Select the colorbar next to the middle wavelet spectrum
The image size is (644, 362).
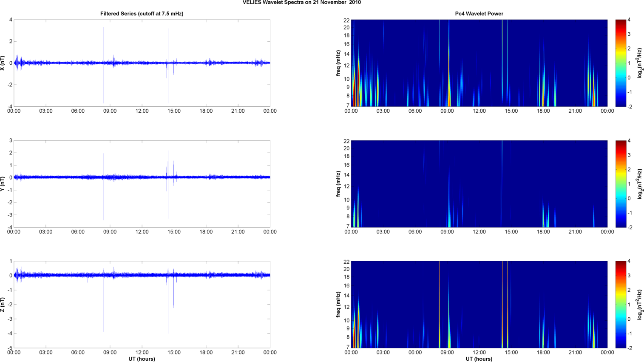coord(621,184)
